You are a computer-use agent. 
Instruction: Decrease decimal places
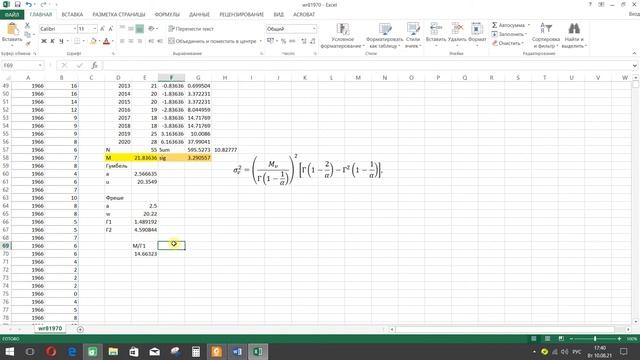313,41
